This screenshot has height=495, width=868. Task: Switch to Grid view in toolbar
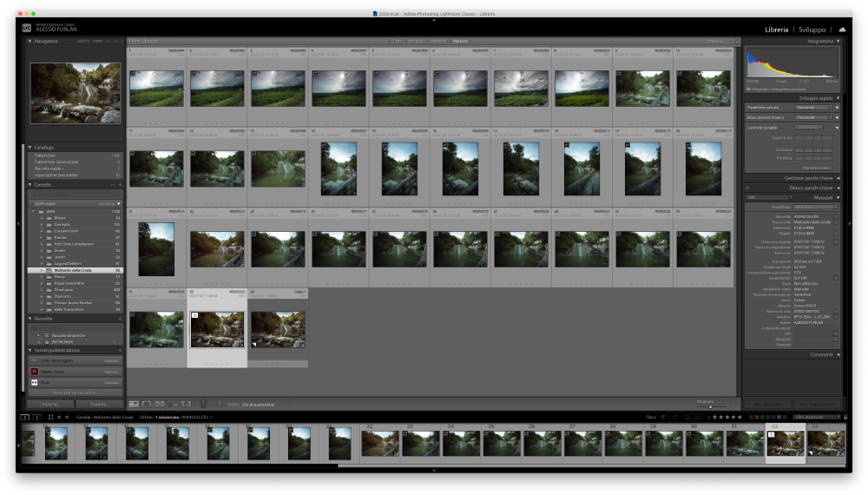pos(134,404)
